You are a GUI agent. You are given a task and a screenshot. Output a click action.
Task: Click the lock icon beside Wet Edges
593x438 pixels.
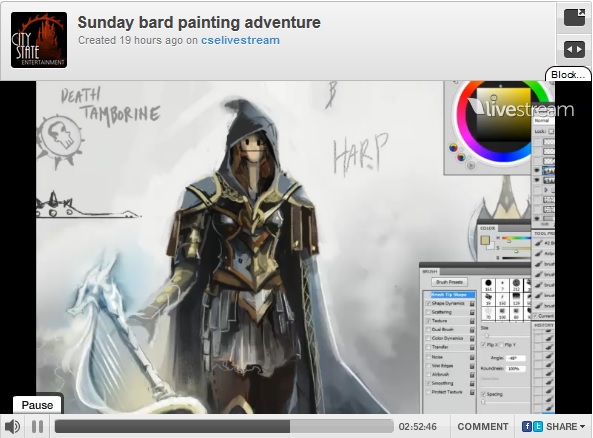[472, 366]
